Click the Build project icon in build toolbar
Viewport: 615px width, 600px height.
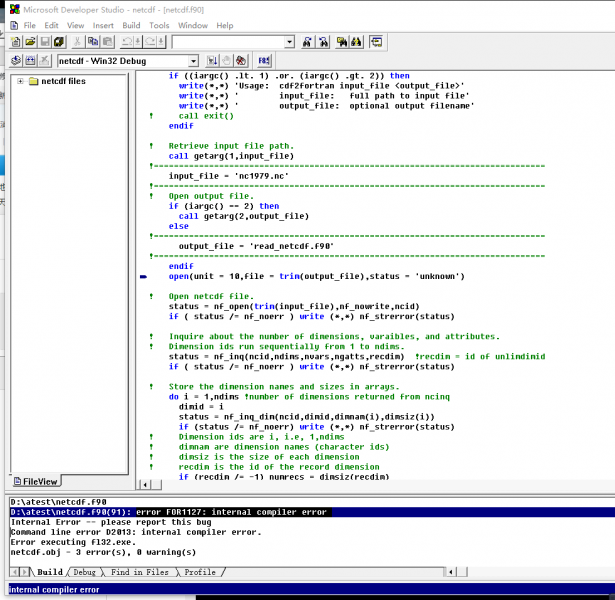tap(31, 62)
